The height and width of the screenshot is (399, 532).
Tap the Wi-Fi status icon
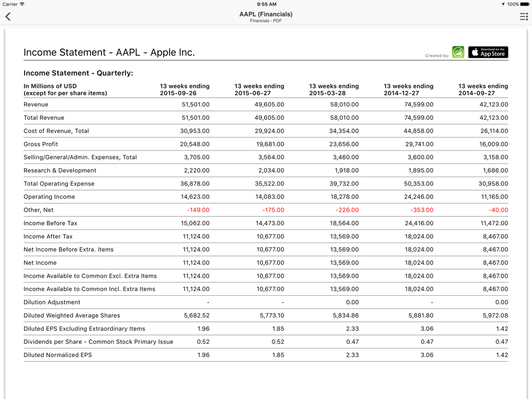[22, 4]
